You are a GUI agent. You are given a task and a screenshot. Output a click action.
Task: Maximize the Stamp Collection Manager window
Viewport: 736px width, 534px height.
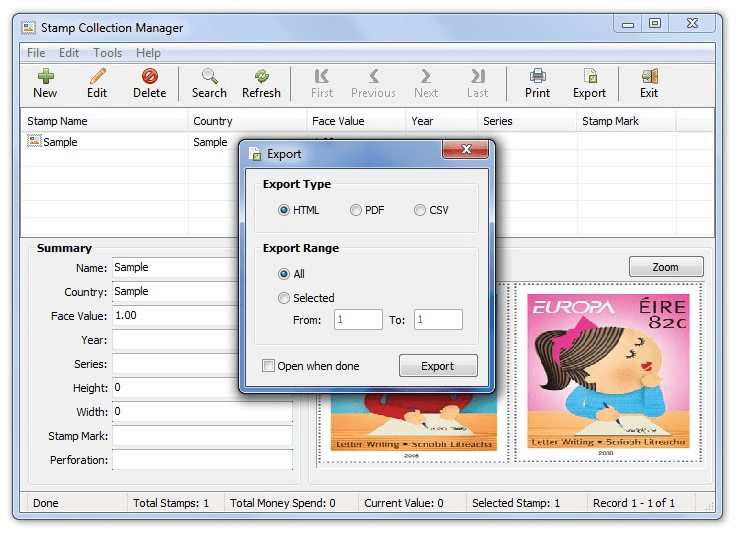[655, 23]
